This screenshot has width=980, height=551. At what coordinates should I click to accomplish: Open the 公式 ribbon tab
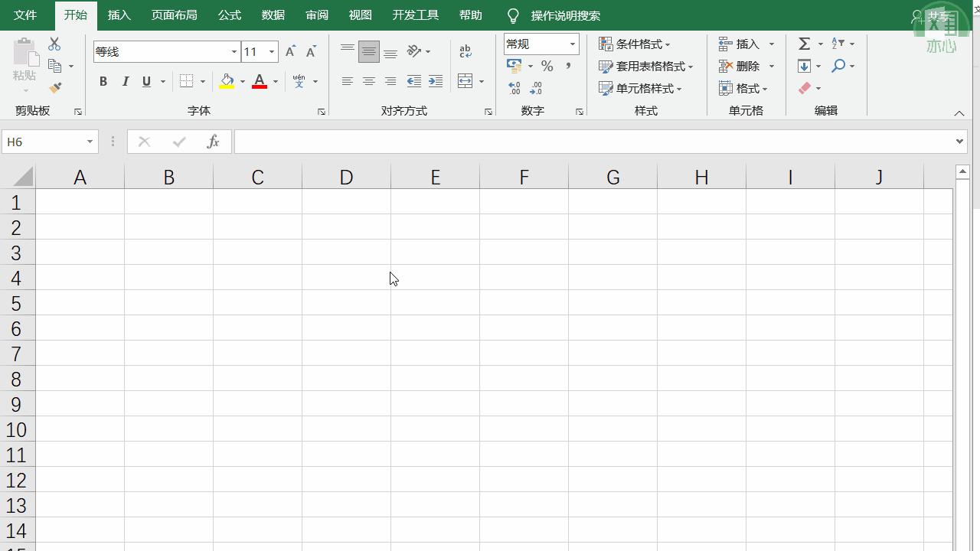coord(230,15)
